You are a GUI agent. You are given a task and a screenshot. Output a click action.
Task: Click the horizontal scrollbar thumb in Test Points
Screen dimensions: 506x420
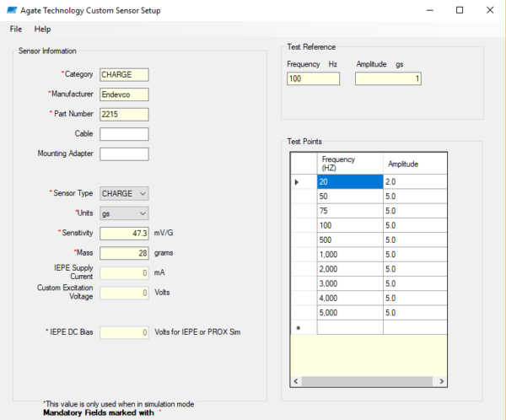pos(367,381)
